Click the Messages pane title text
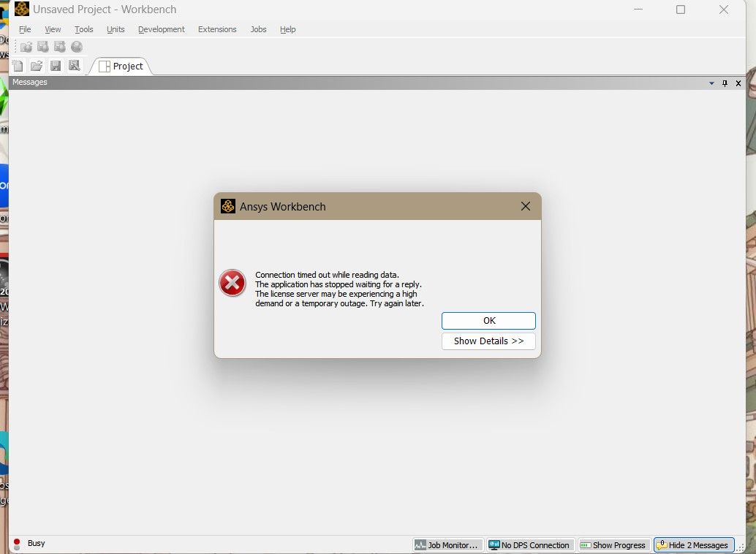Screen dimensions: 756x554 30,82
